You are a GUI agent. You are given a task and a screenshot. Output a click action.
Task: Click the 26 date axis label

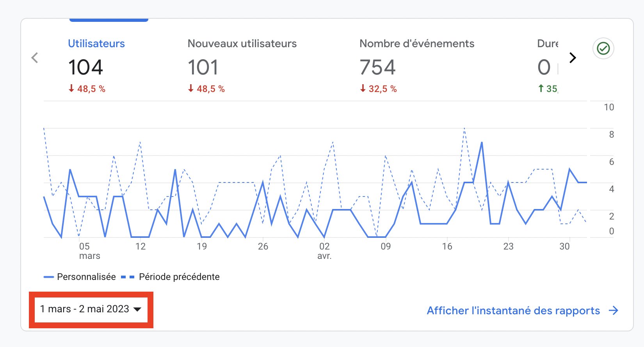click(x=263, y=246)
